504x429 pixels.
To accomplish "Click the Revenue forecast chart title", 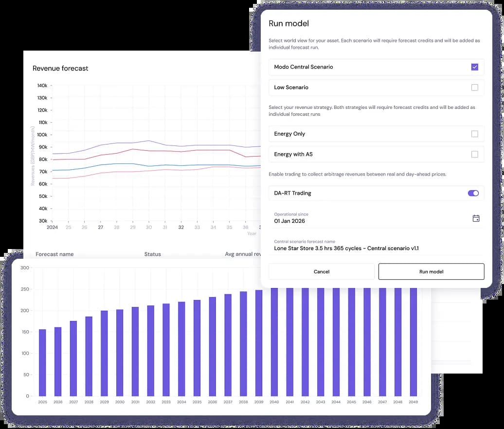I will click(60, 69).
